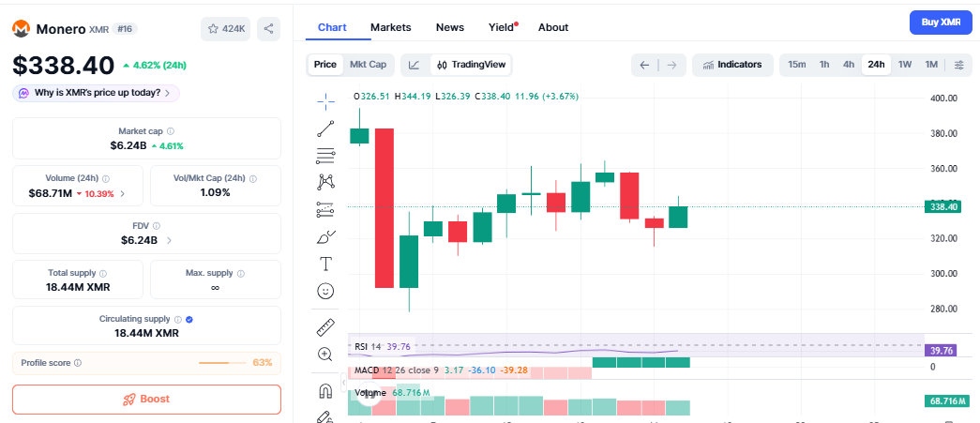Select the brush drawing tool

(325, 236)
